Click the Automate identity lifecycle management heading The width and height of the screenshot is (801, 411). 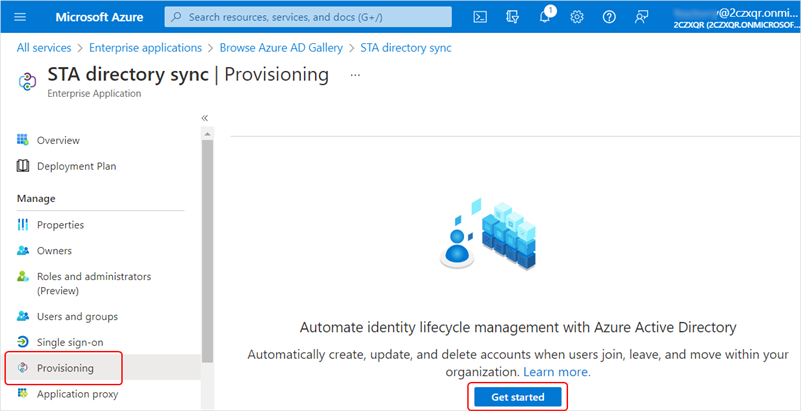click(x=518, y=327)
